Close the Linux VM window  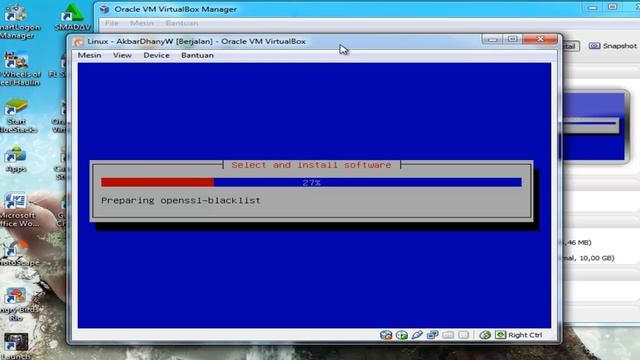point(540,39)
